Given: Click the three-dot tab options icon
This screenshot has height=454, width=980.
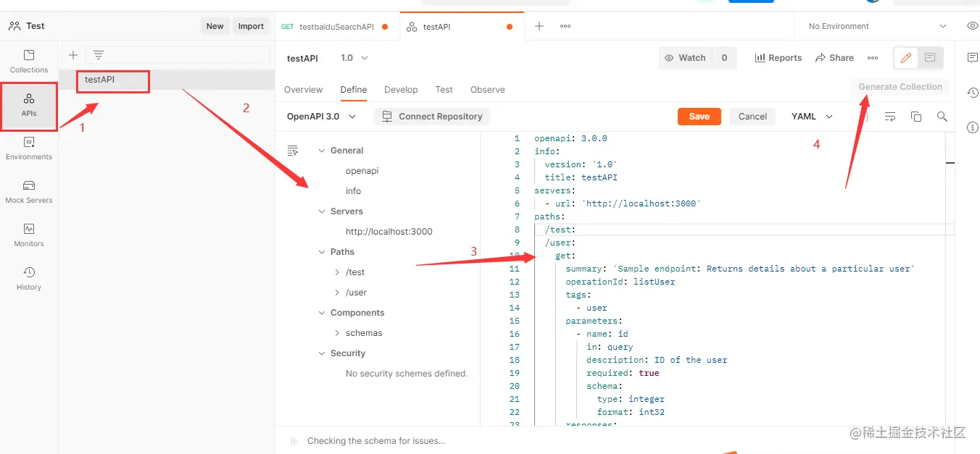Looking at the screenshot, I should pos(565,26).
